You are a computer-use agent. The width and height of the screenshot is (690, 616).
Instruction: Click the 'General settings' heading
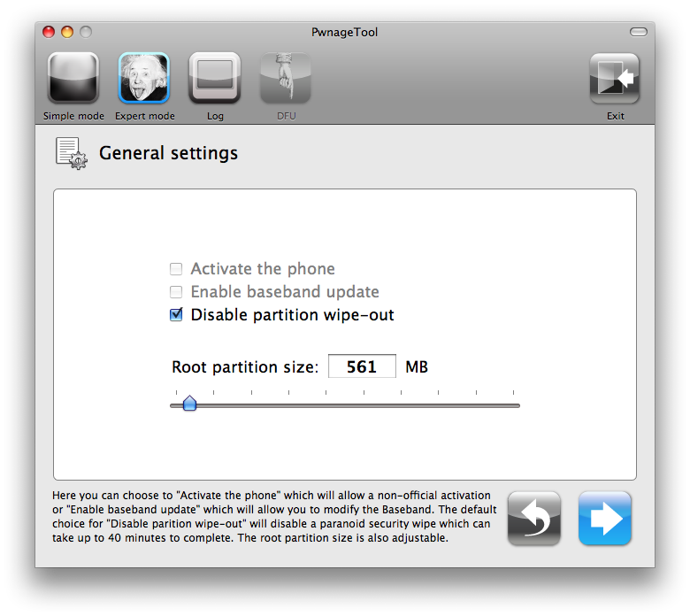[x=168, y=154]
